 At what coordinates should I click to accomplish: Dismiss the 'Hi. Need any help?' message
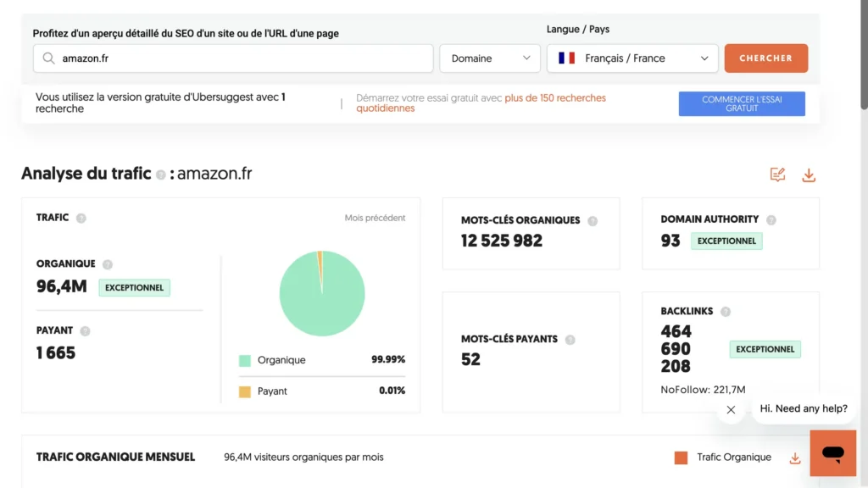(731, 409)
